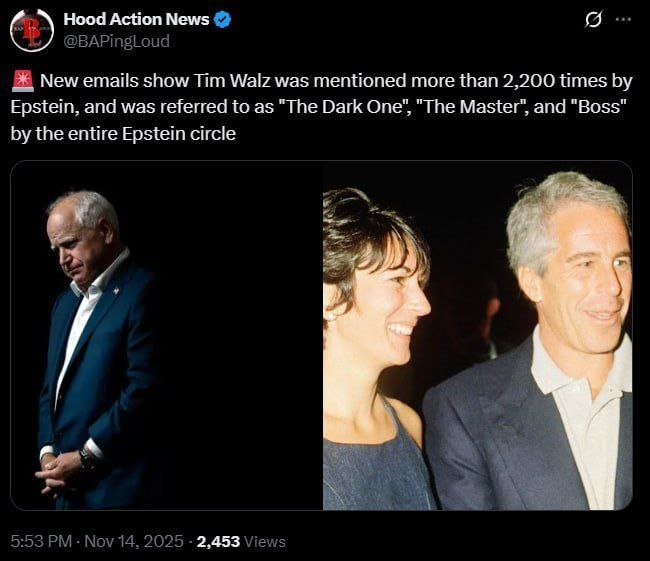The width and height of the screenshot is (650, 561).
Task: Open the left photo of man in blue suit
Action: [167, 335]
